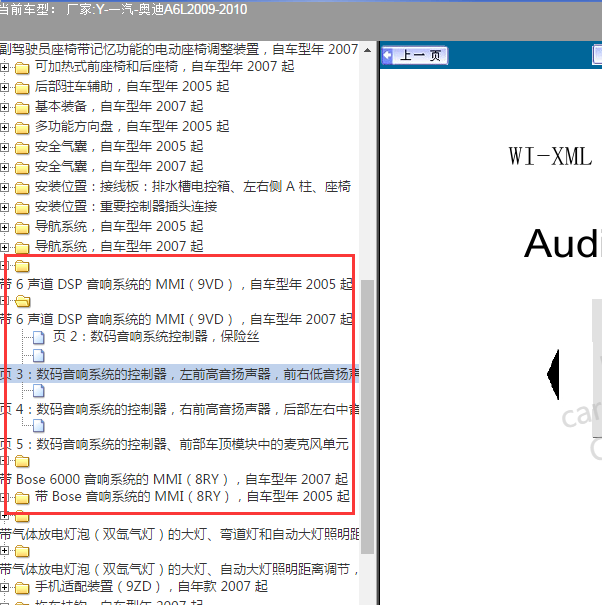Click folder icon for 手机适配装置（9ZD）

tap(22, 588)
